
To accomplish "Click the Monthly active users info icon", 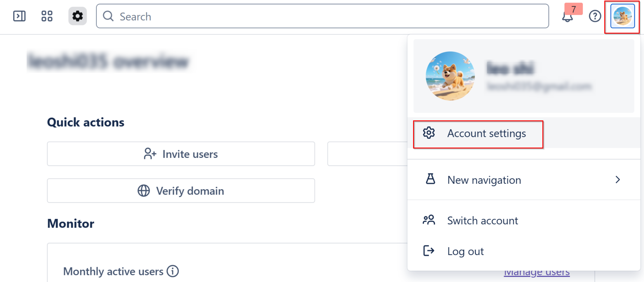I will click(173, 271).
